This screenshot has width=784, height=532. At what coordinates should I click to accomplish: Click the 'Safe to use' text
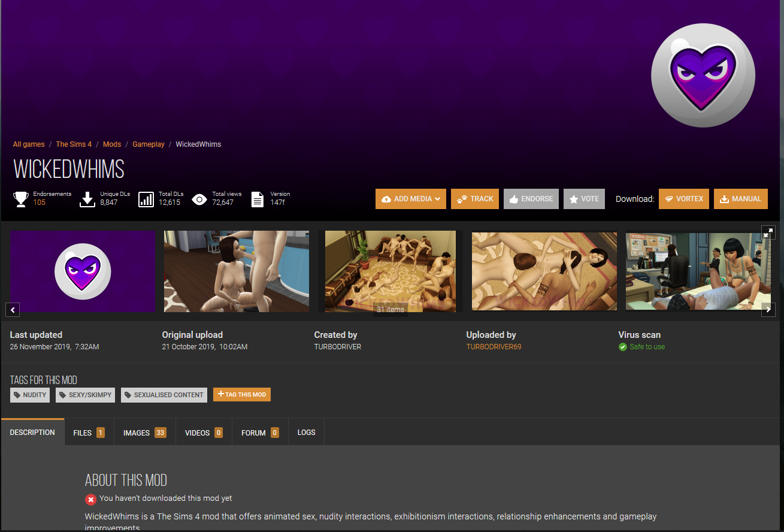647,347
